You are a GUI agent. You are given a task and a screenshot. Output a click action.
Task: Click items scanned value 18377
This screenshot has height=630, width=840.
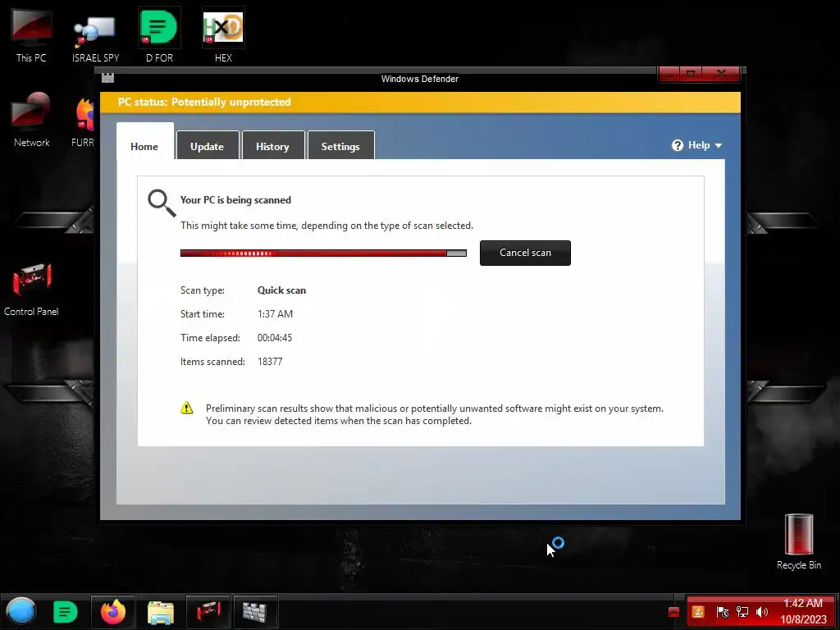pyautogui.click(x=270, y=362)
